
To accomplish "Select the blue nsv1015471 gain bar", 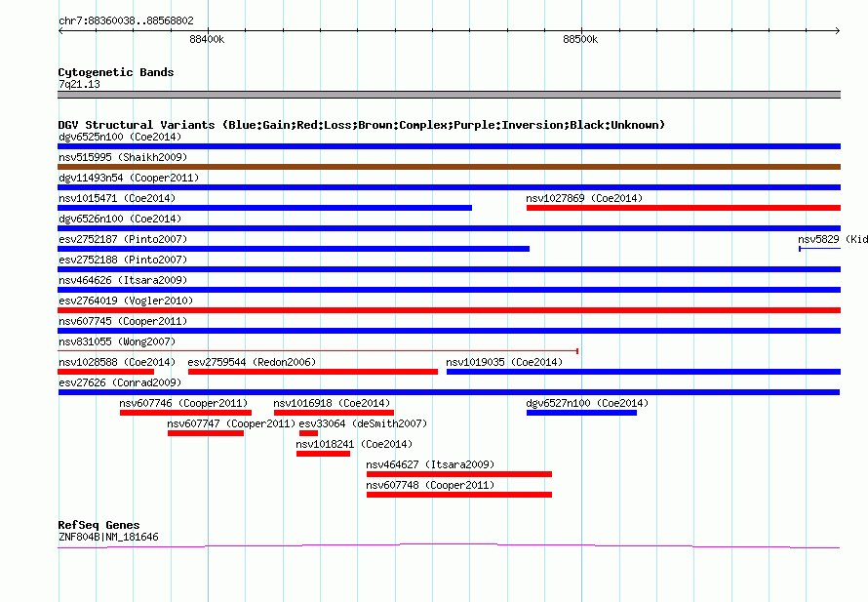I will 264,208.
